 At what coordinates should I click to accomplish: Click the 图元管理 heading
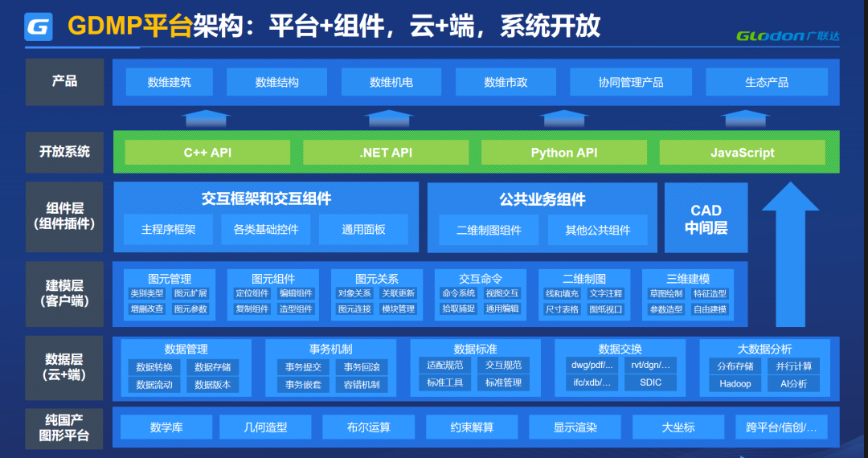coord(170,279)
